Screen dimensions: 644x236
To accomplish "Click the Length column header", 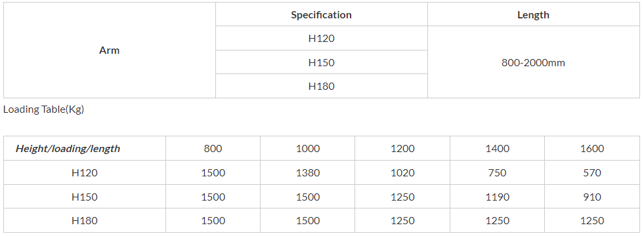I will (x=534, y=15).
